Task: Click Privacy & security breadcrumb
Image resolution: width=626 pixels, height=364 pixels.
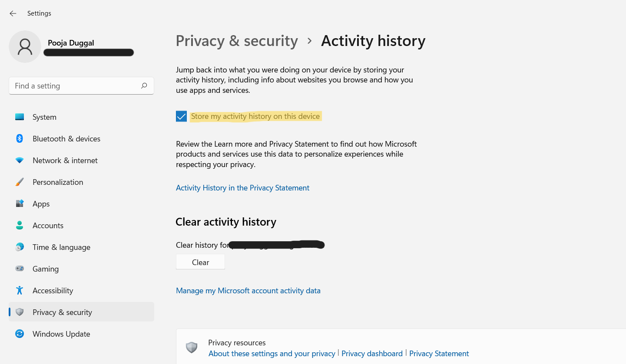Action: (x=237, y=41)
